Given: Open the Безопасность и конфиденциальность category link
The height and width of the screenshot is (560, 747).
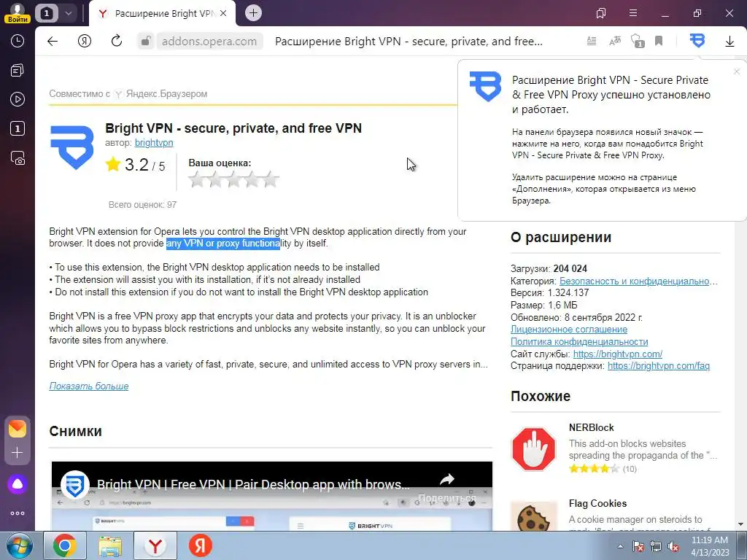Looking at the screenshot, I should pos(638,281).
